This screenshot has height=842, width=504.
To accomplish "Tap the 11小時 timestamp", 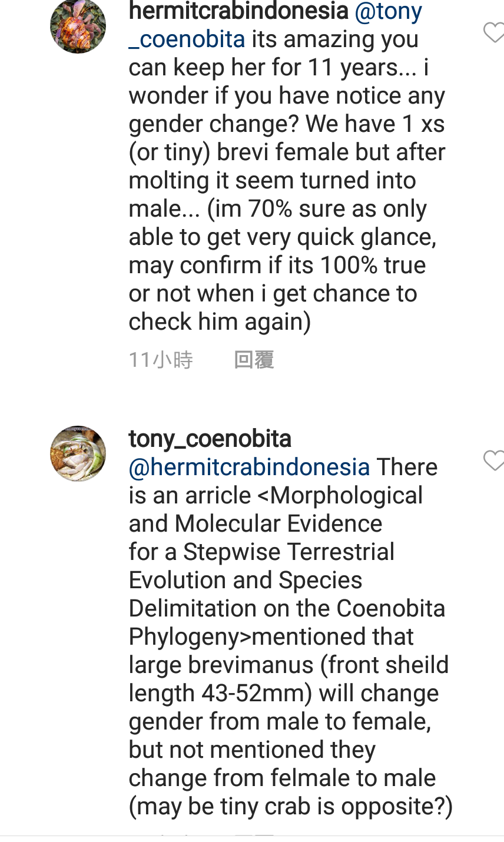I will (x=161, y=360).
